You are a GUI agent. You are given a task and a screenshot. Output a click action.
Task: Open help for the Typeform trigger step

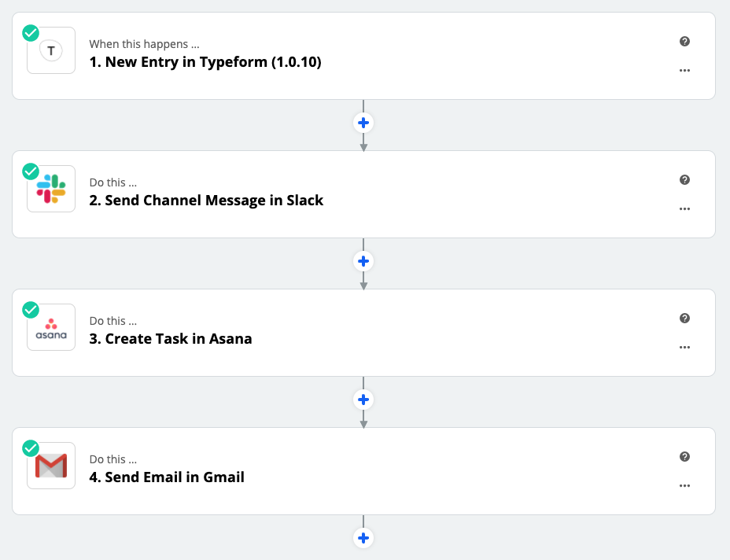[684, 42]
